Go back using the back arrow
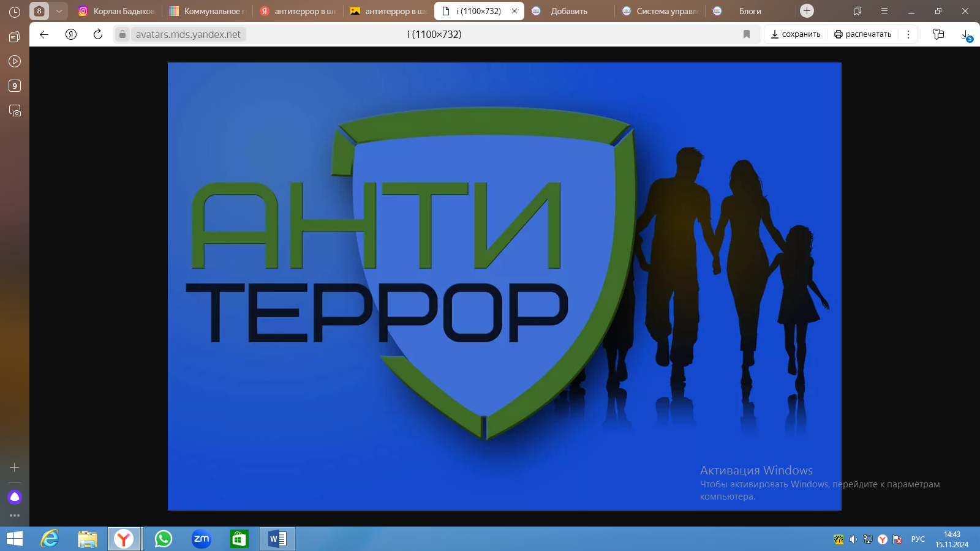 [x=44, y=34]
